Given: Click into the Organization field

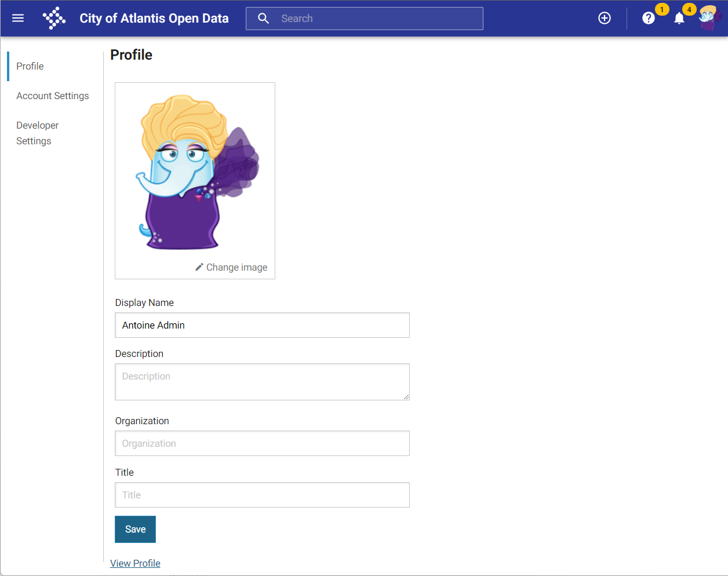Looking at the screenshot, I should click(x=263, y=443).
